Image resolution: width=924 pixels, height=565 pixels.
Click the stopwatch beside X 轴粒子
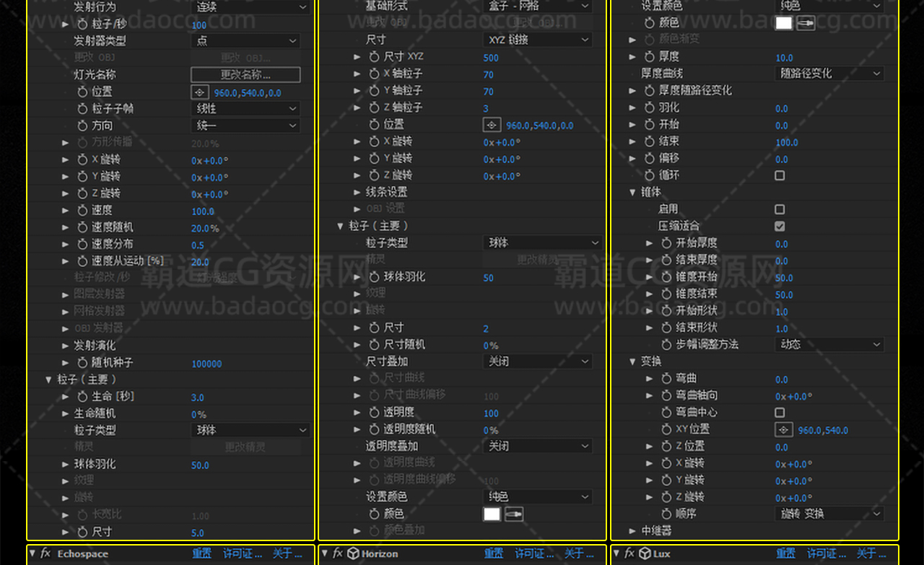pos(374,74)
